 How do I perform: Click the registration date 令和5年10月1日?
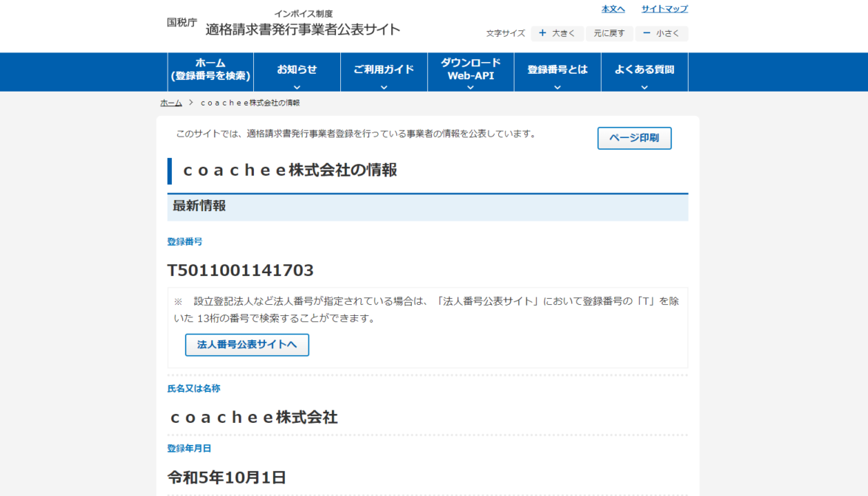click(x=227, y=477)
